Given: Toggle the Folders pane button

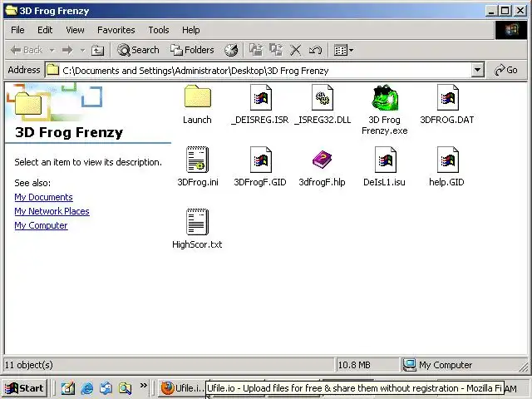Looking at the screenshot, I should point(192,50).
